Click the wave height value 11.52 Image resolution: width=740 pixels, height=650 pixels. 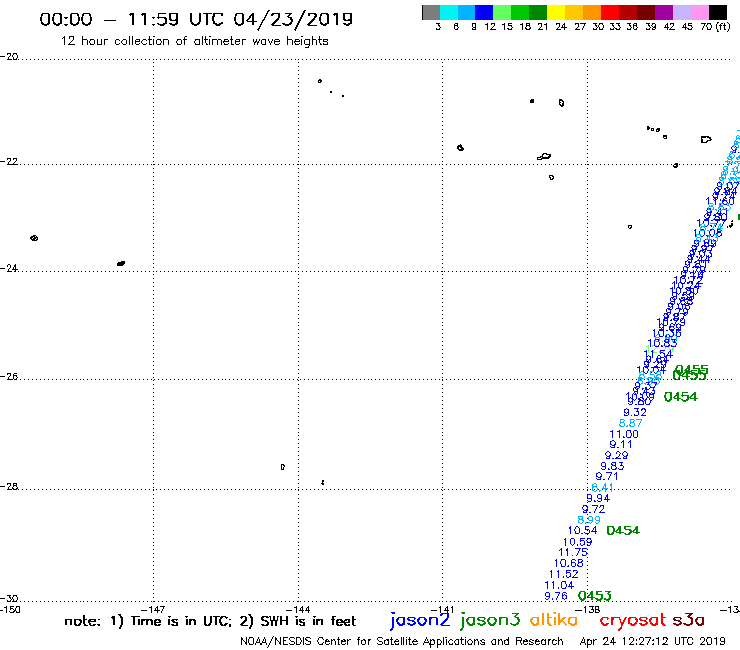[563, 574]
